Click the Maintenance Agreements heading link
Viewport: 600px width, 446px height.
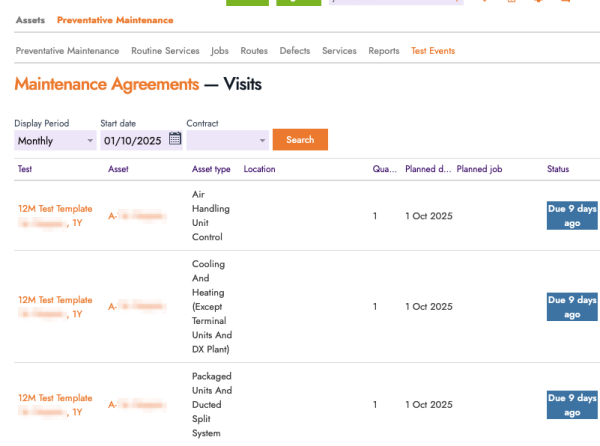point(106,86)
